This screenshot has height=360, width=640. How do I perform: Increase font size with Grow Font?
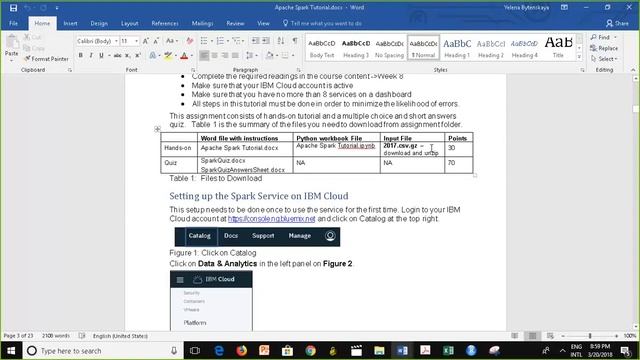[146, 41]
